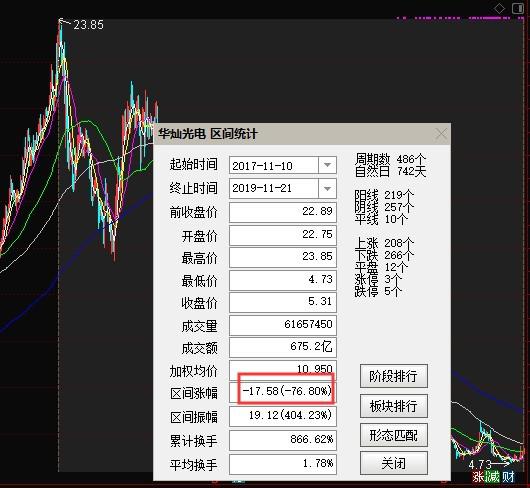Image resolution: width=530 pixels, height=488 pixels.
Task: Open 形态匹配 pattern matching
Action: coord(393,435)
